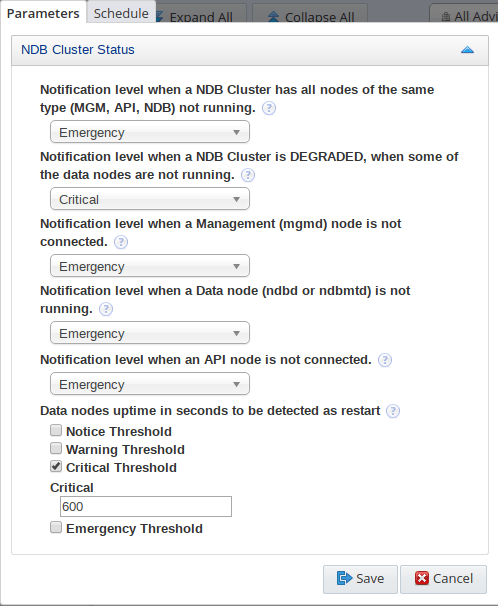498x606 pixels.
Task: Save the advisor parameters
Action: [x=360, y=579]
